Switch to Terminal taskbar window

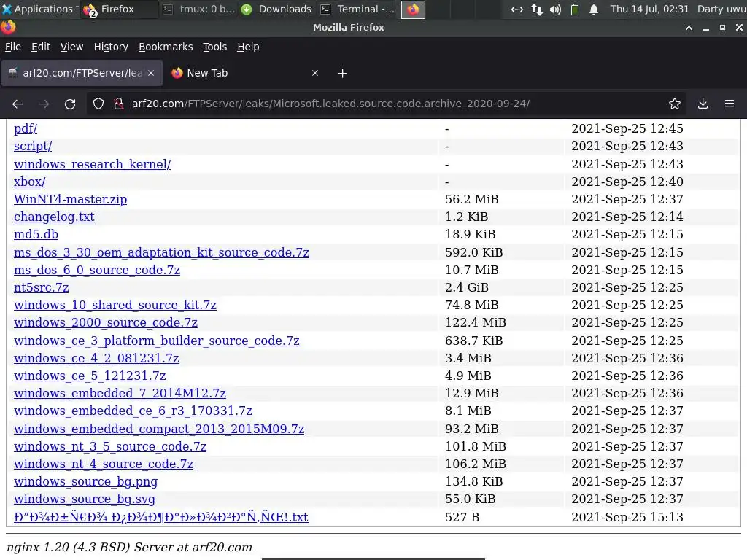pyautogui.click(x=357, y=9)
